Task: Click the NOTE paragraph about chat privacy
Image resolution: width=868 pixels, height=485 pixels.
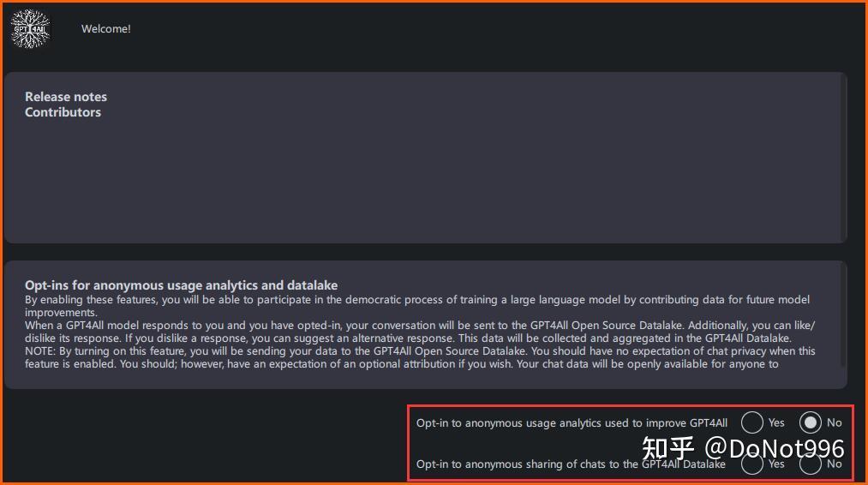Action: tap(420, 357)
